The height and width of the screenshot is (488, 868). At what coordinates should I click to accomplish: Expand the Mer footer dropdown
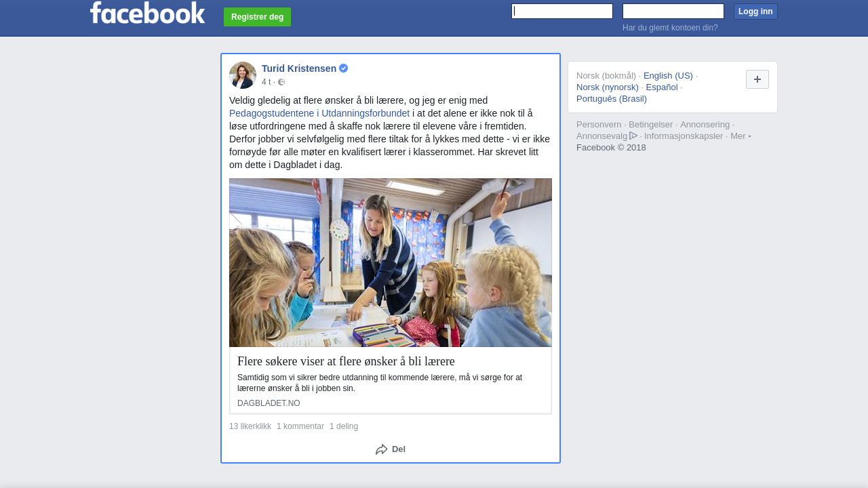(741, 136)
